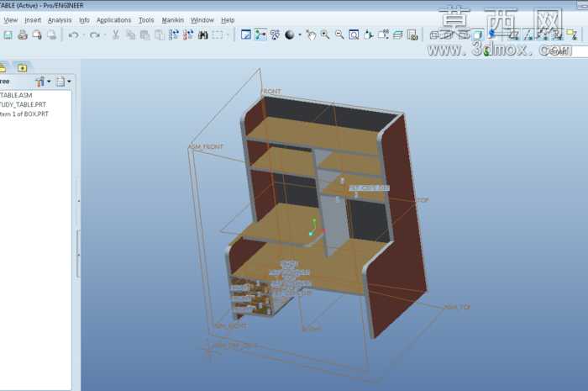Open the selection box dropdown arrow

tap(228, 35)
